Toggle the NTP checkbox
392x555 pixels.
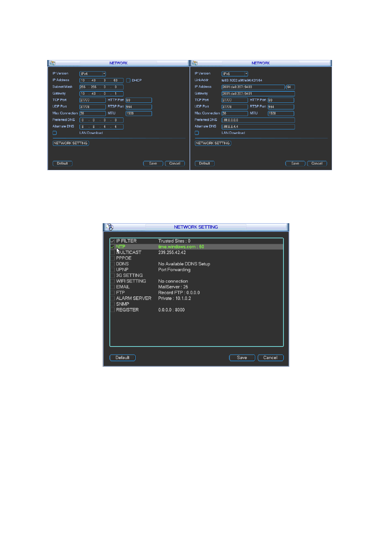[x=113, y=247]
